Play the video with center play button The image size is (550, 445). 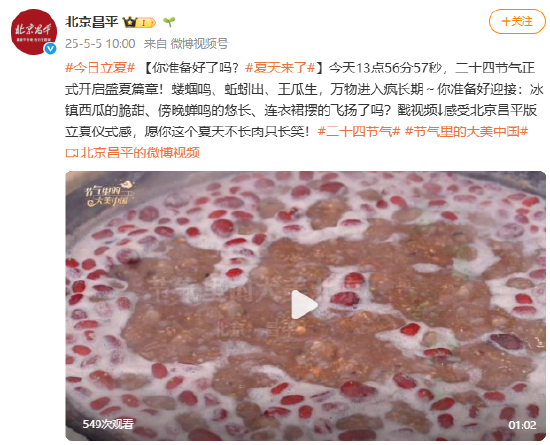pyautogui.click(x=304, y=304)
